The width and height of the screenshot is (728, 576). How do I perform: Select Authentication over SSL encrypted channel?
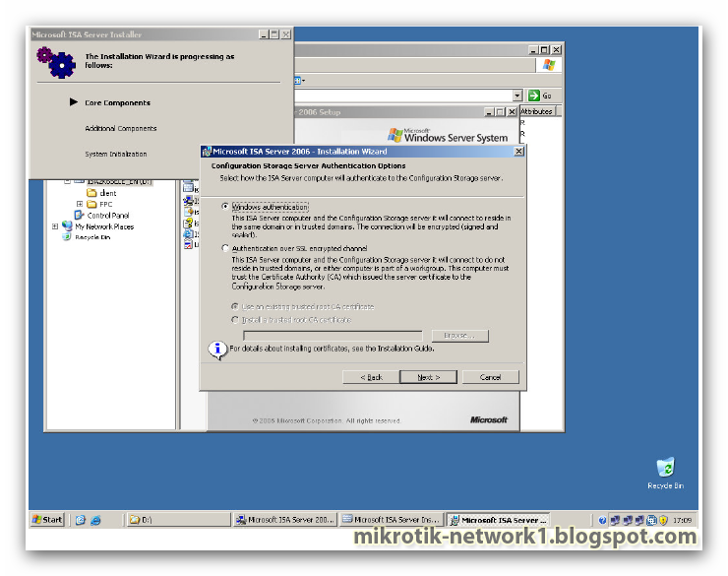pos(225,248)
